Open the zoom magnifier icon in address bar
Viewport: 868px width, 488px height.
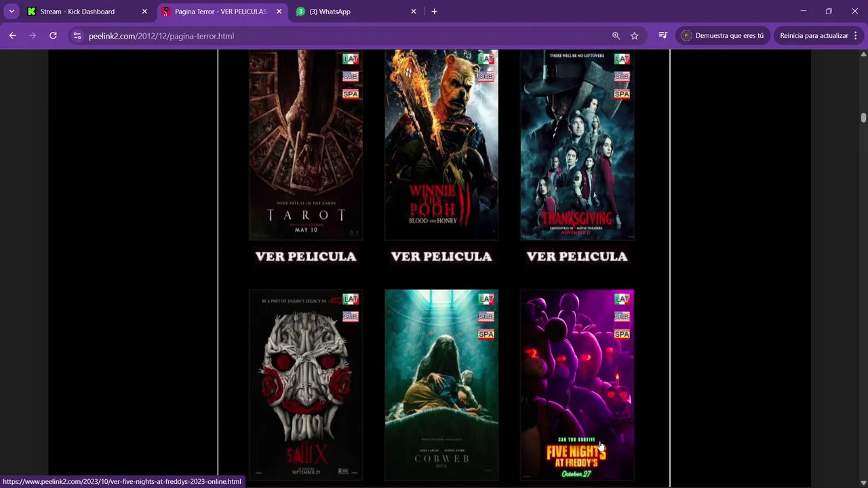point(616,35)
